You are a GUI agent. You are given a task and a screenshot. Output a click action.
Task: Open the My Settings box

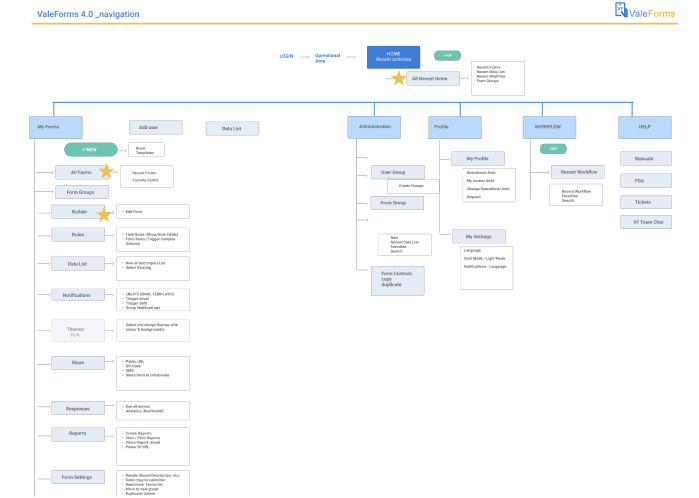pos(479,237)
